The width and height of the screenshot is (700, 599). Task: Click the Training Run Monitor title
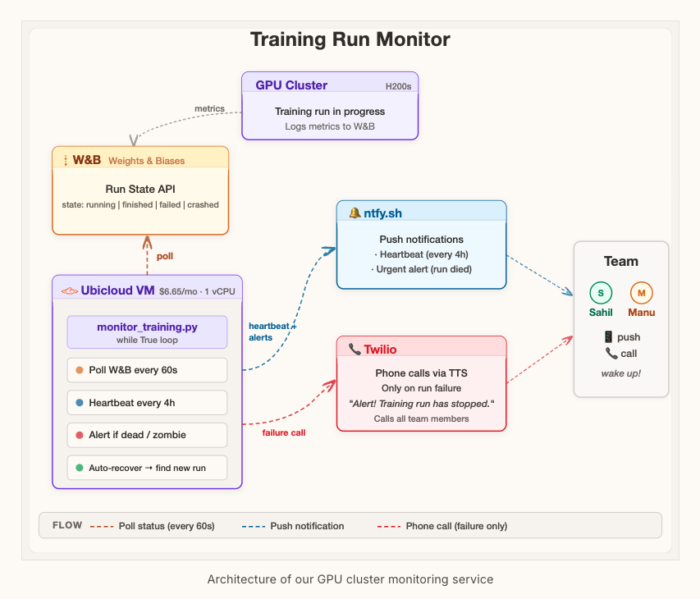pos(350,39)
